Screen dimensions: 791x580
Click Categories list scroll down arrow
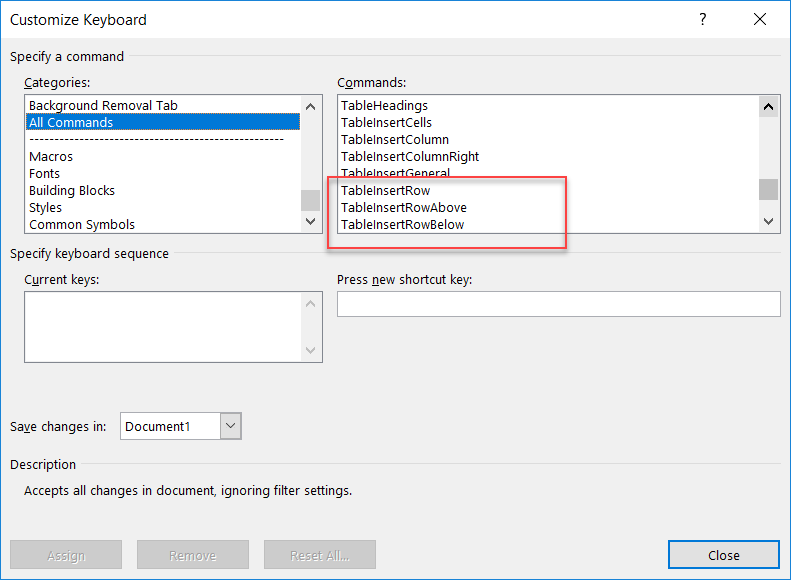[x=310, y=221]
